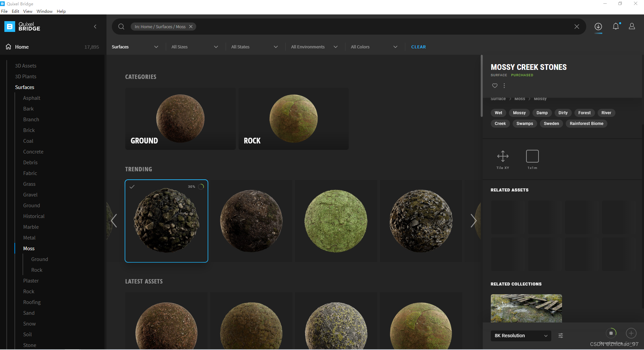Image resolution: width=644 pixels, height=350 pixels.
Task: Select Rock under Moss in the sidebar
Action: click(x=37, y=270)
